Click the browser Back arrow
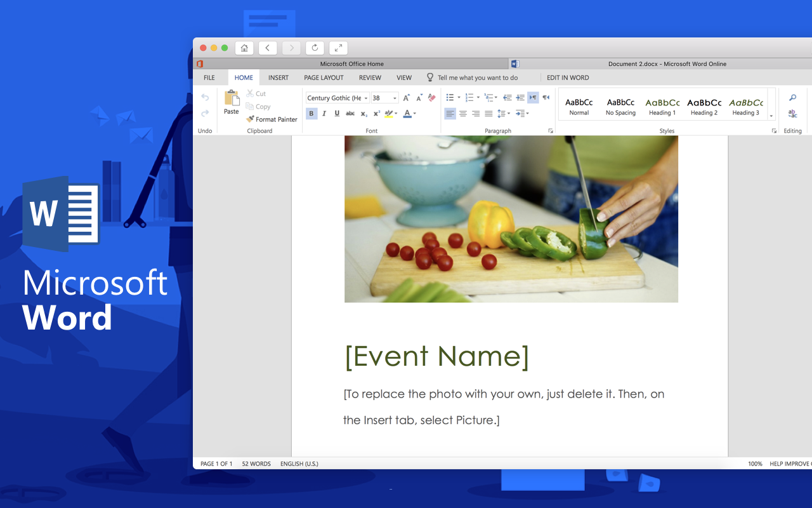Viewport: 812px width, 508px height. [x=268, y=48]
